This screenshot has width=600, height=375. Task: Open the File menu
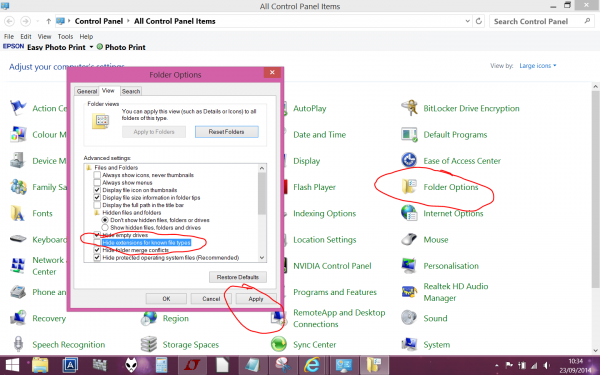pos(9,36)
